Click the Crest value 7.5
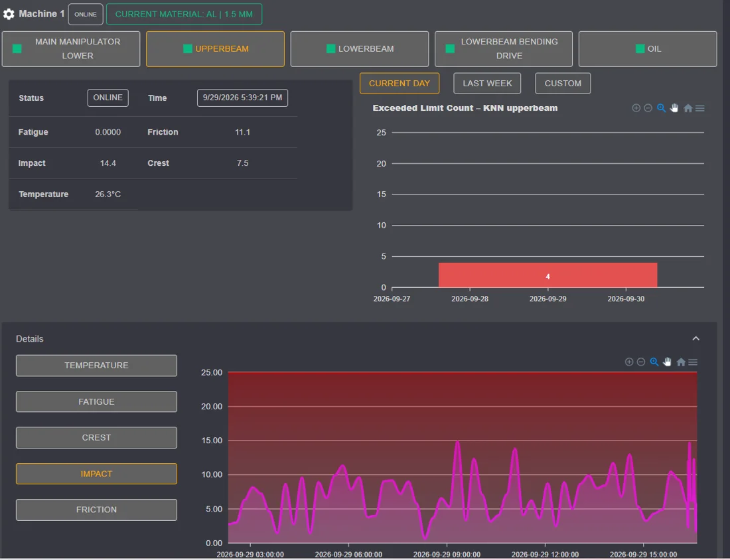730x560 pixels. coord(242,163)
